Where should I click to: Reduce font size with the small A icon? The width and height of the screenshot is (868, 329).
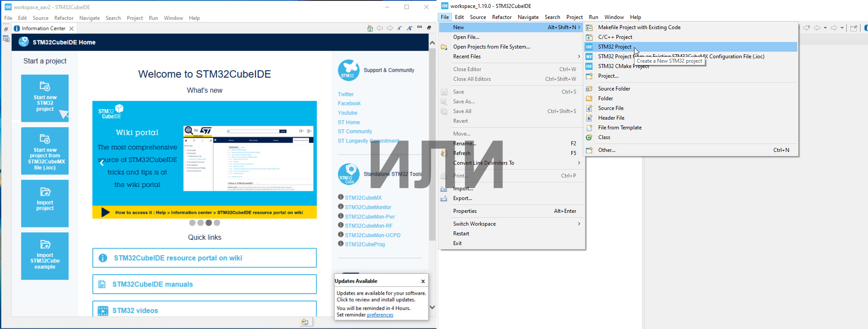pos(399,28)
